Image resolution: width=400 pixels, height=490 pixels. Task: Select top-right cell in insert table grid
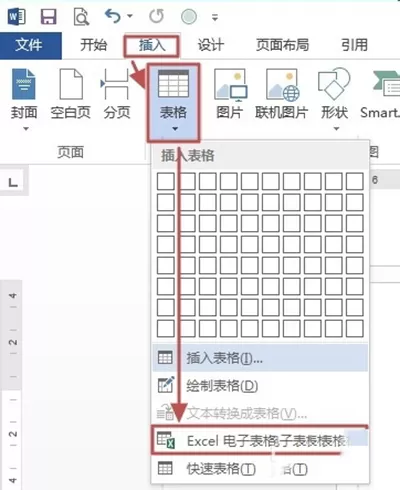tap(355, 181)
